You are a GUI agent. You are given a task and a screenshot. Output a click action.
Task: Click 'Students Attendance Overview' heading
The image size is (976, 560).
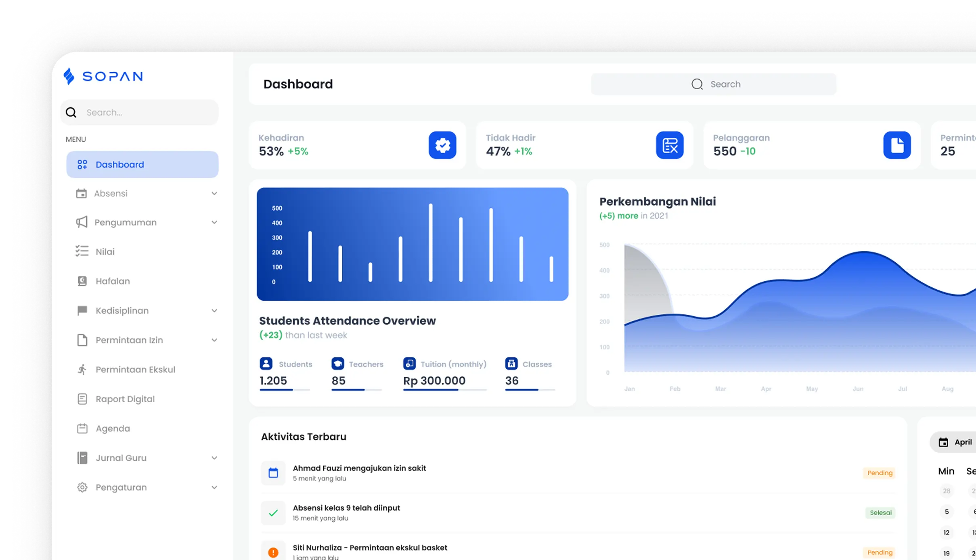point(348,321)
